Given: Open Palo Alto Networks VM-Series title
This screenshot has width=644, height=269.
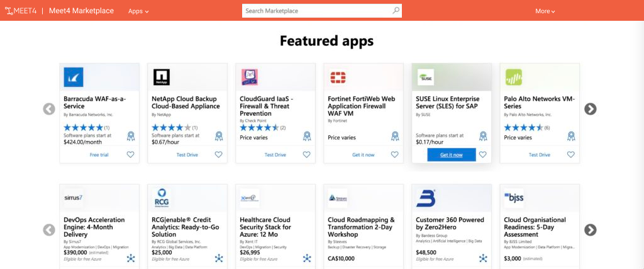Looking at the screenshot, I should [539, 103].
